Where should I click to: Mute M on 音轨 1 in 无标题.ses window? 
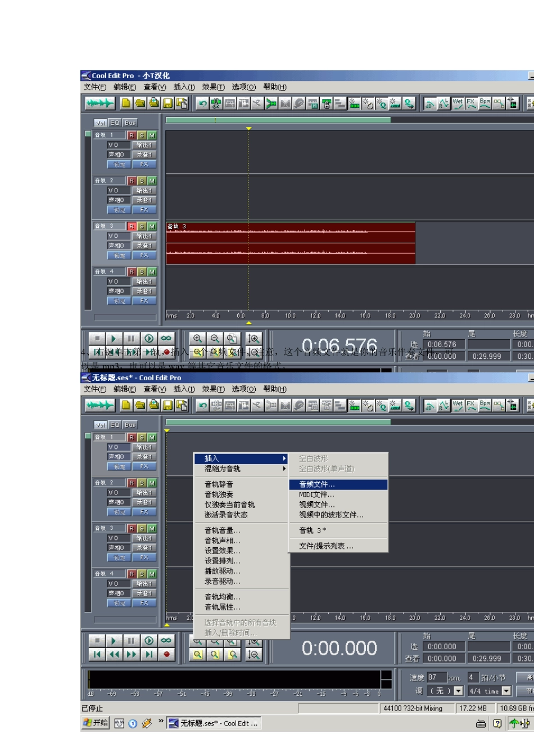point(152,437)
